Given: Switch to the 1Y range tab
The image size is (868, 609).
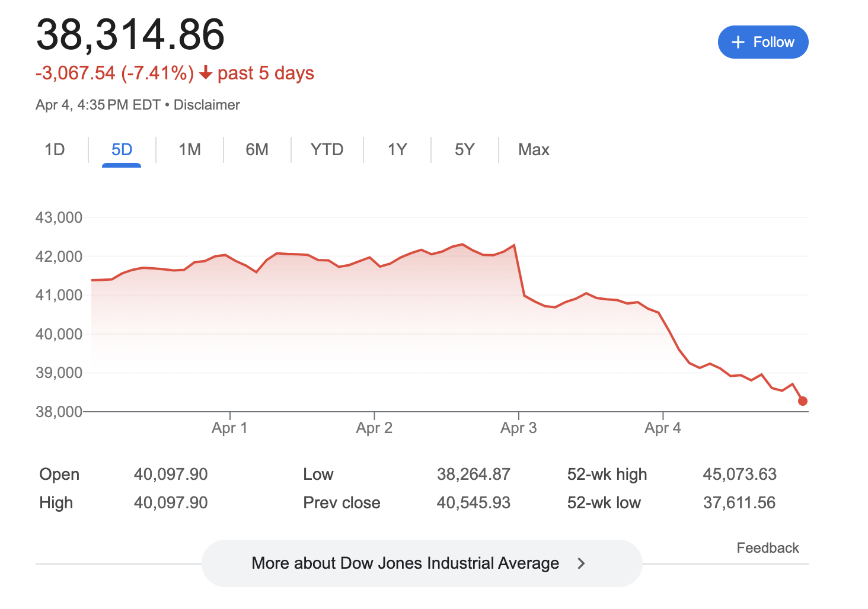Looking at the screenshot, I should 397,149.
